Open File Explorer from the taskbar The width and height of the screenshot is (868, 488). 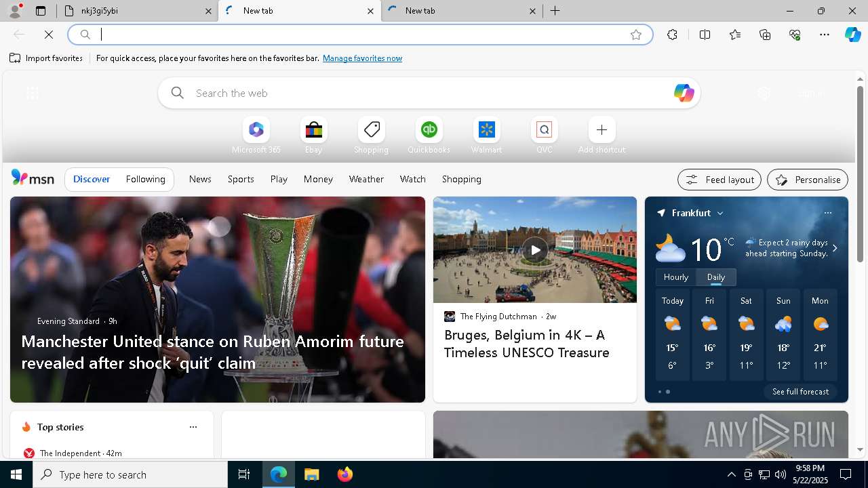(311, 474)
